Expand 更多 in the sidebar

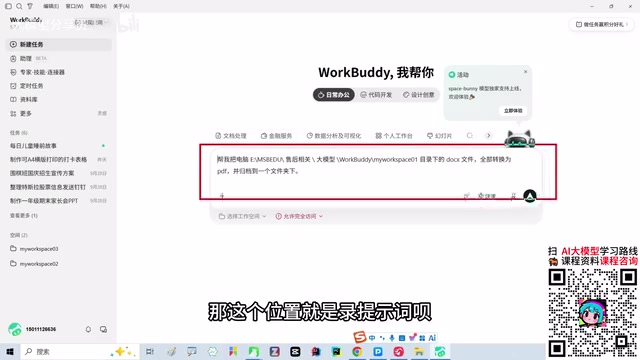[x=59, y=113]
